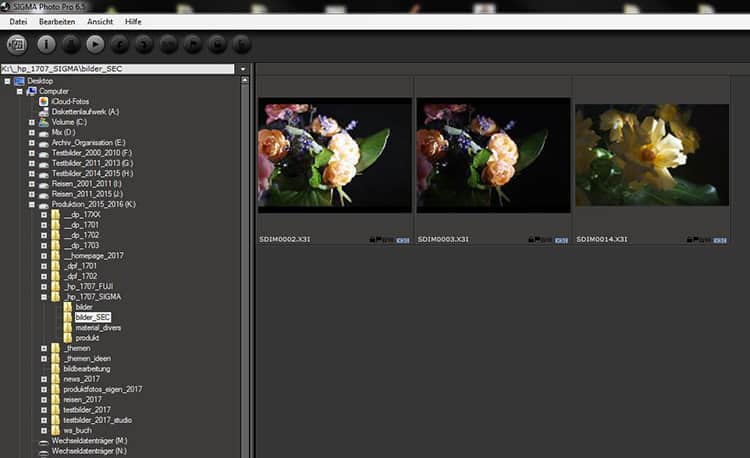This screenshot has height=458, width=750.
Task: Select the SDIM0014.X3I yellow flower thumbnail
Action: pos(652,155)
